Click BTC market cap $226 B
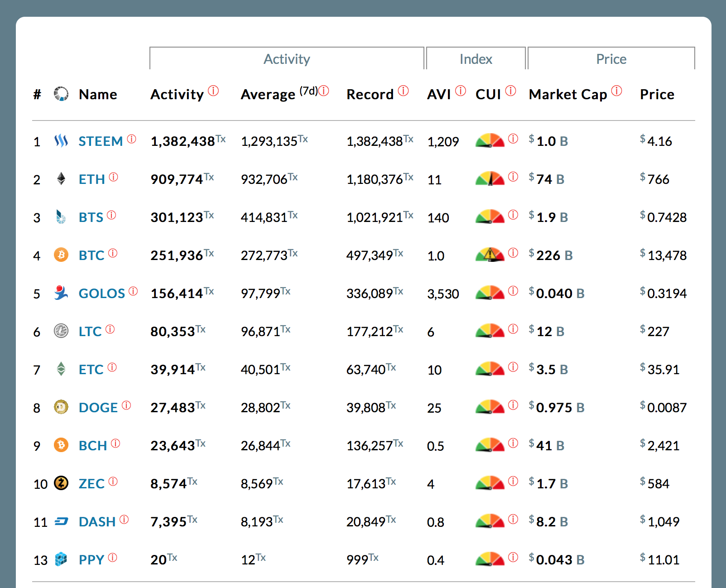 pyautogui.click(x=551, y=255)
